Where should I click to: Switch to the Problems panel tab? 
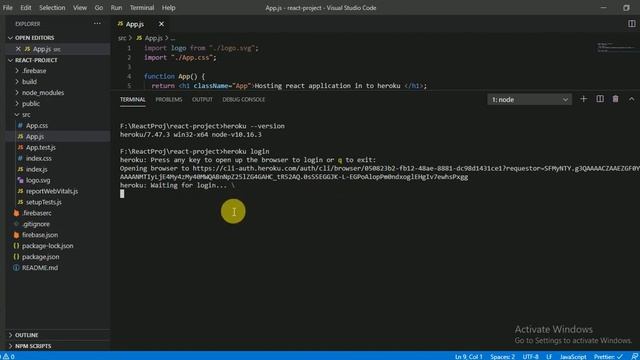click(169, 100)
